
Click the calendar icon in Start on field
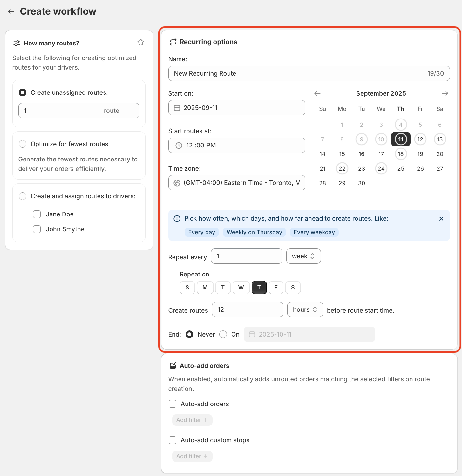pyautogui.click(x=177, y=108)
